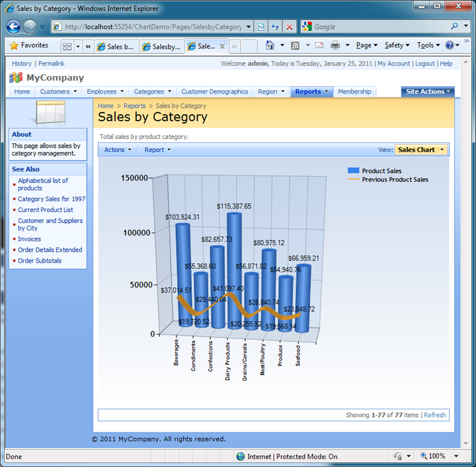Click the RSS Feeds icon
Viewport: 476px width, 467px height.
pyautogui.click(x=295, y=46)
